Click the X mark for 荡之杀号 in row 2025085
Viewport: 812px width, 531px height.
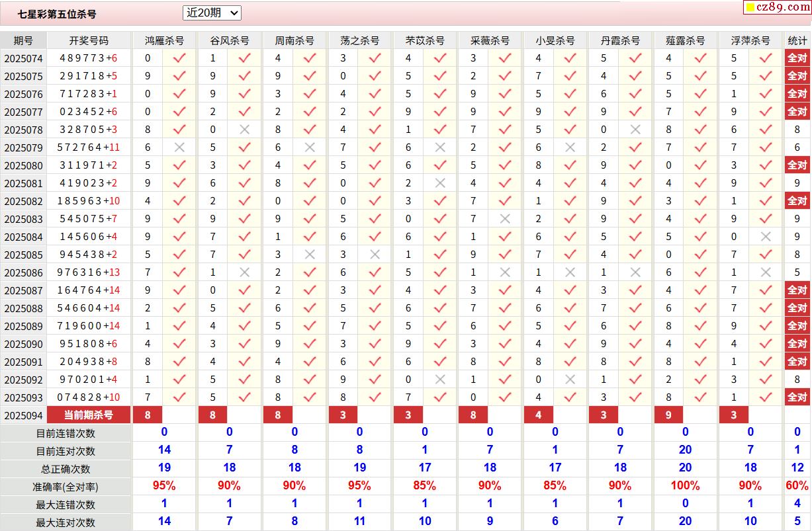pyautogui.click(x=375, y=255)
